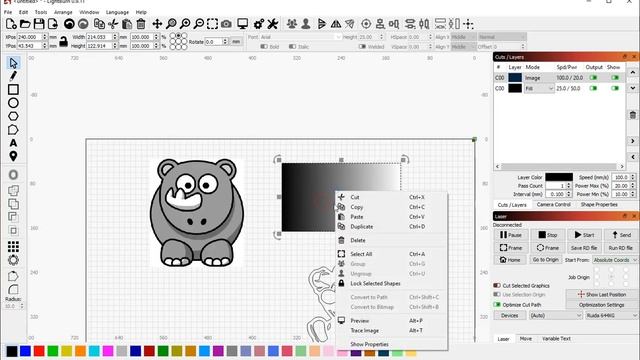
Task: Open a file with the folder icon
Action: 25,24
